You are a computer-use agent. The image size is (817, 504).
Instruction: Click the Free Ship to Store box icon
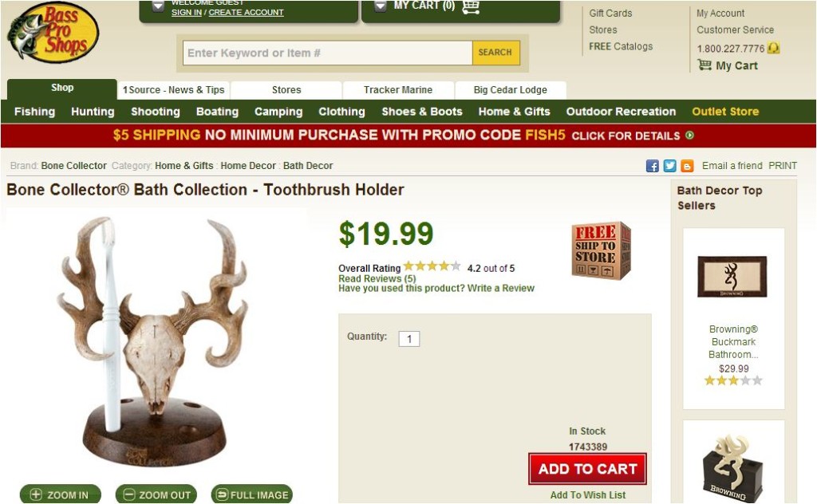point(602,251)
